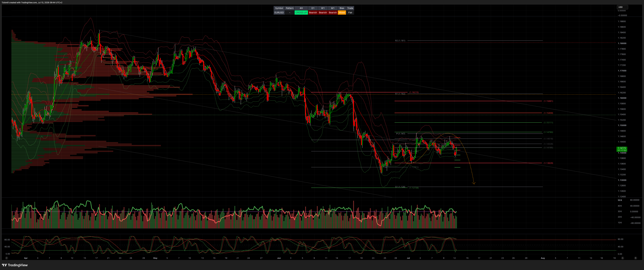This screenshot has width=644, height=270.
Task: Click the green CROSS UP cell
Action: click(301, 13)
